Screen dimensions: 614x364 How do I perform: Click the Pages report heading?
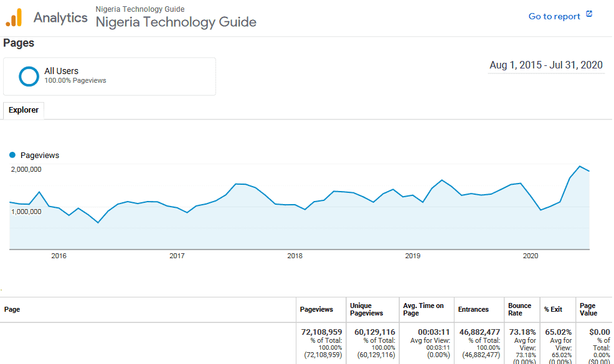click(x=19, y=43)
